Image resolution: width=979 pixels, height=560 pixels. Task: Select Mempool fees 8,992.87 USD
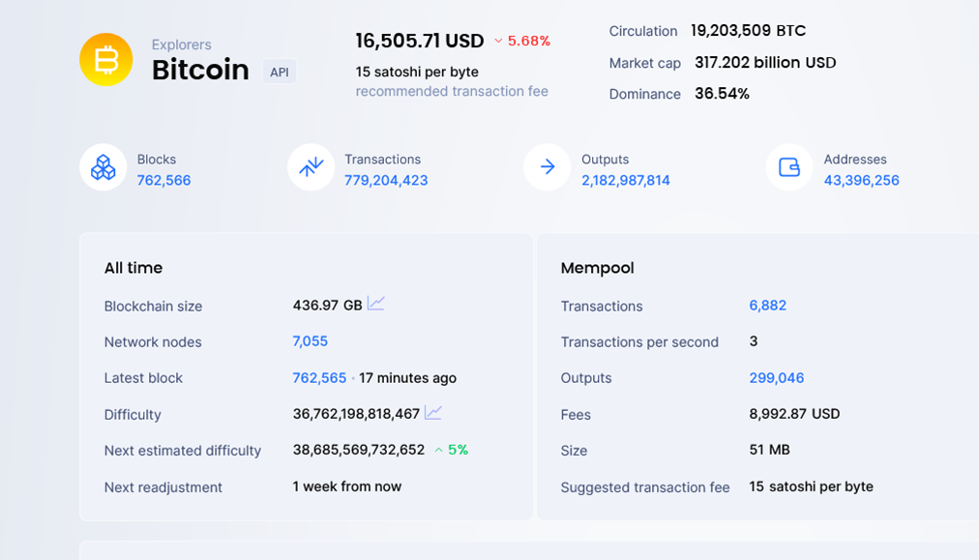795,414
